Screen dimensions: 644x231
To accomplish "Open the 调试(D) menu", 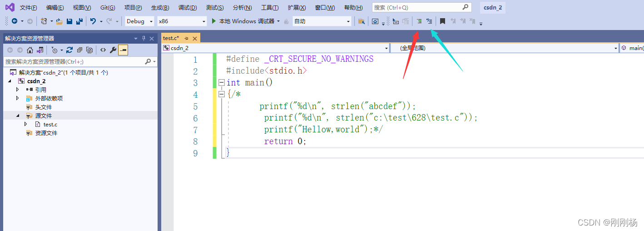I will coord(188,8).
